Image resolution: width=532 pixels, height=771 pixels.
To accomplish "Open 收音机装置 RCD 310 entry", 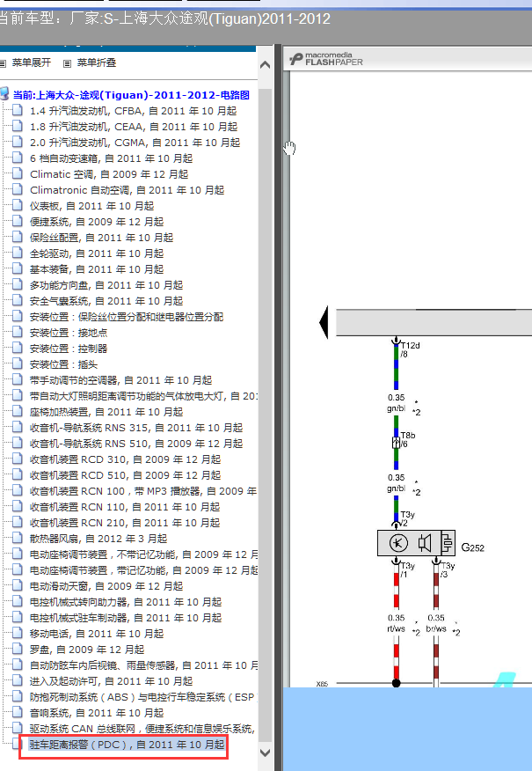I will pyautogui.click(x=125, y=459).
